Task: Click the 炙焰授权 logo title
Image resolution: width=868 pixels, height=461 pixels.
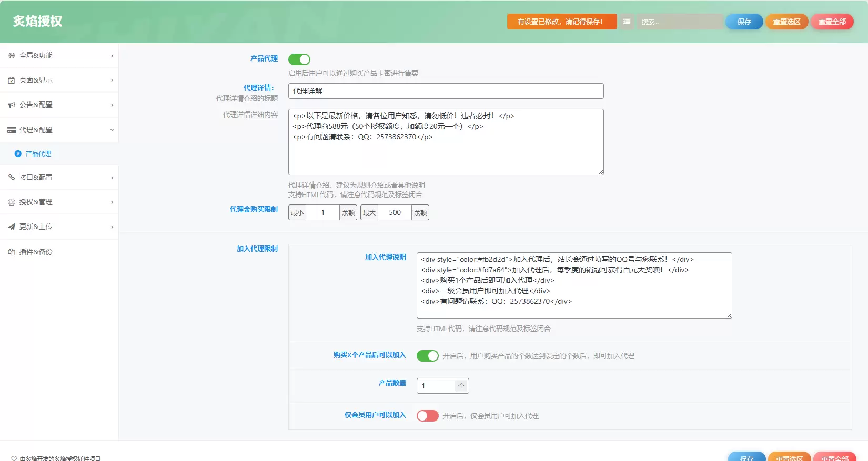Action: point(38,21)
